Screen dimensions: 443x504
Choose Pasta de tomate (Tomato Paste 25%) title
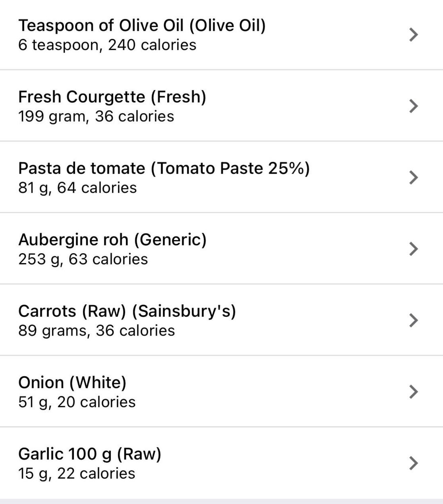click(x=164, y=168)
